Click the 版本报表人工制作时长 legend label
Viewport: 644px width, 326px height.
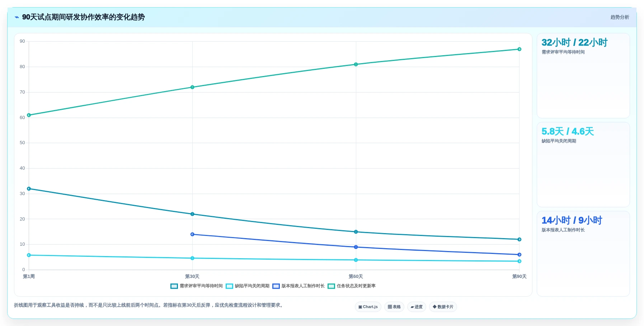(303, 286)
